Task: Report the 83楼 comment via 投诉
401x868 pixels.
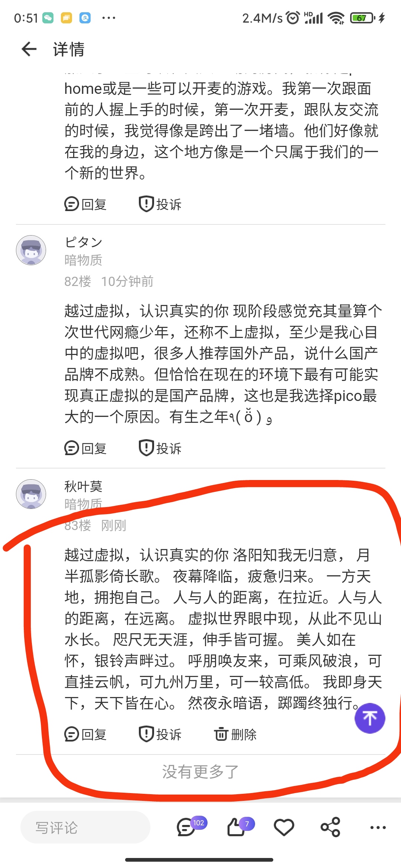Action: click(x=160, y=734)
